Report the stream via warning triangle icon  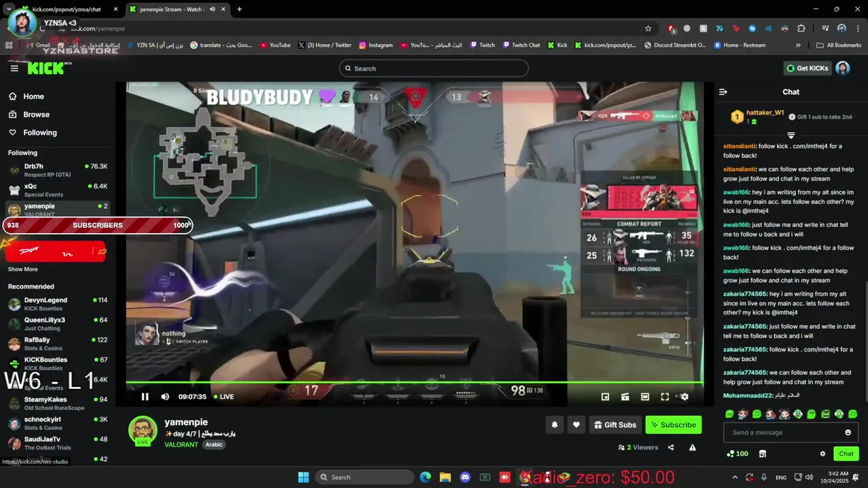[692, 447]
